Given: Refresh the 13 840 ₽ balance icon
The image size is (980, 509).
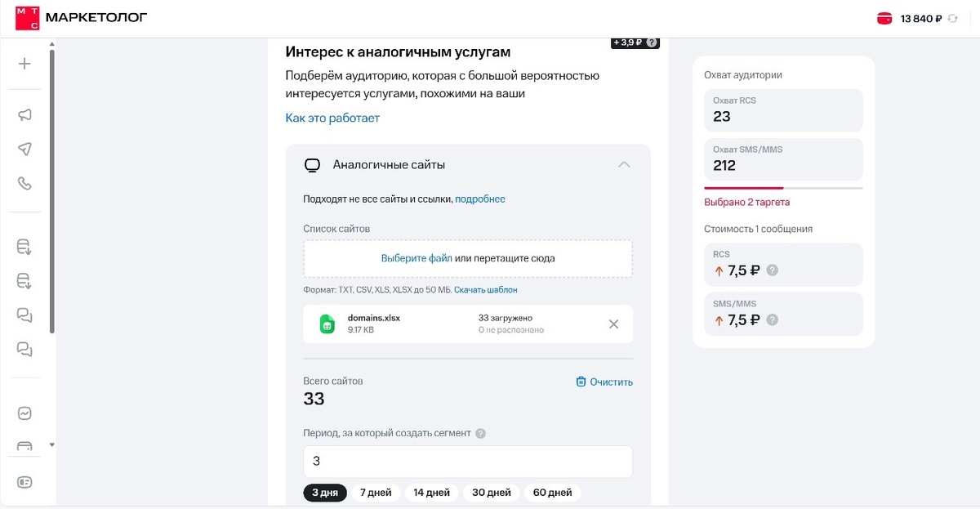Looking at the screenshot, I should coord(952,16).
